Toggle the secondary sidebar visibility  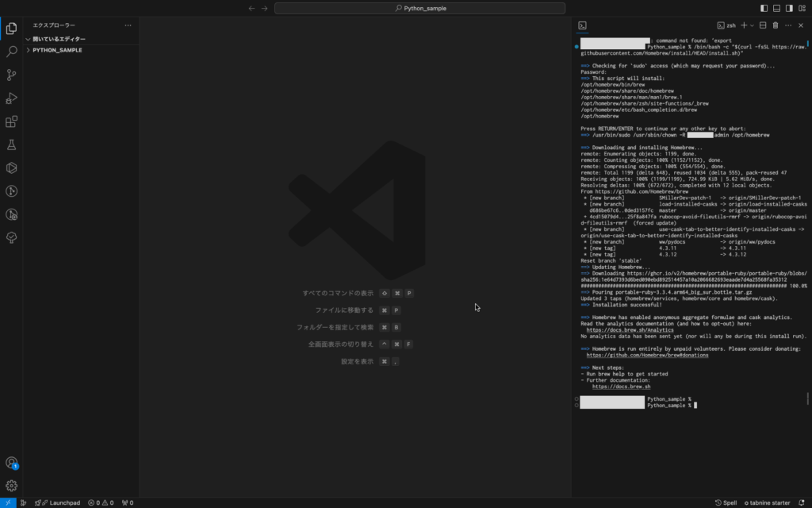[x=789, y=8]
